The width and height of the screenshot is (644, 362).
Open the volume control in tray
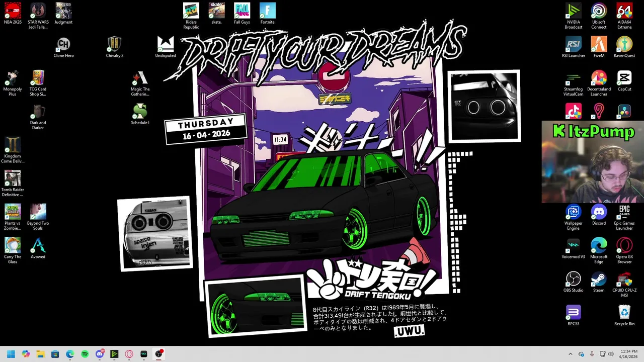point(611,354)
